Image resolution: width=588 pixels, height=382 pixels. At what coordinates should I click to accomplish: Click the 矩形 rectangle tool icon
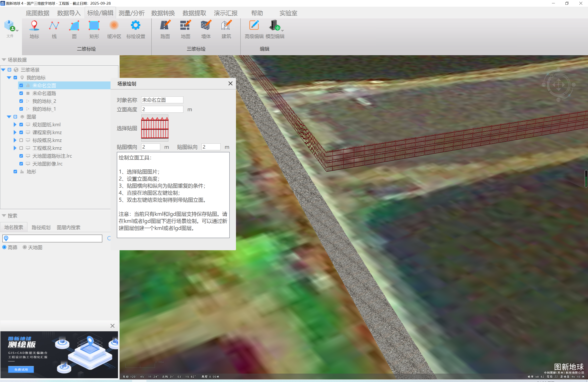pos(94,25)
